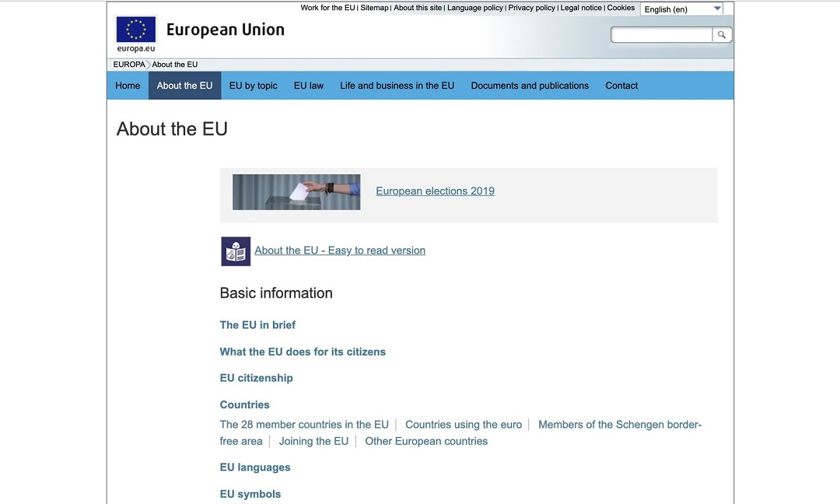Open the About this site link
Viewport: 840px width, 504px height.
pyautogui.click(x=418, y=8)
